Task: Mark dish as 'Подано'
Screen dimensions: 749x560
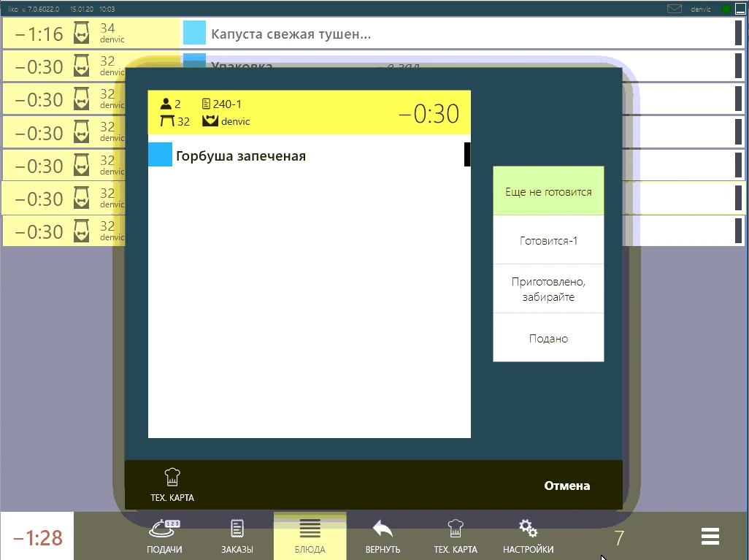Action: point(548,338)
